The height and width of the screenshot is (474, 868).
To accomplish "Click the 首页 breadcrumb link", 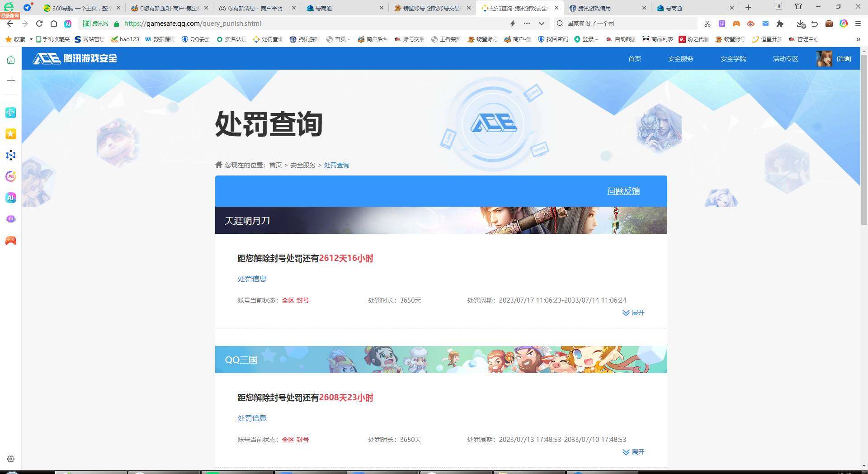I will (275, 165).
